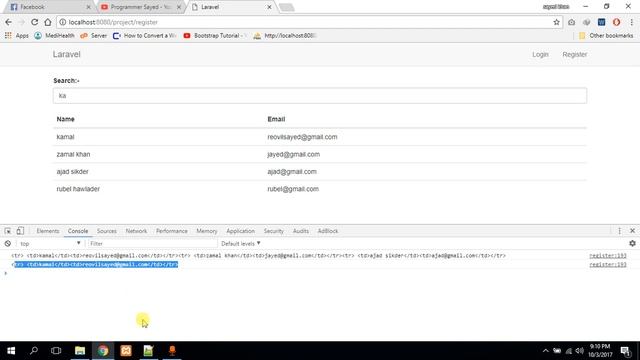Open console settings gear icon

tap(632, 243)
